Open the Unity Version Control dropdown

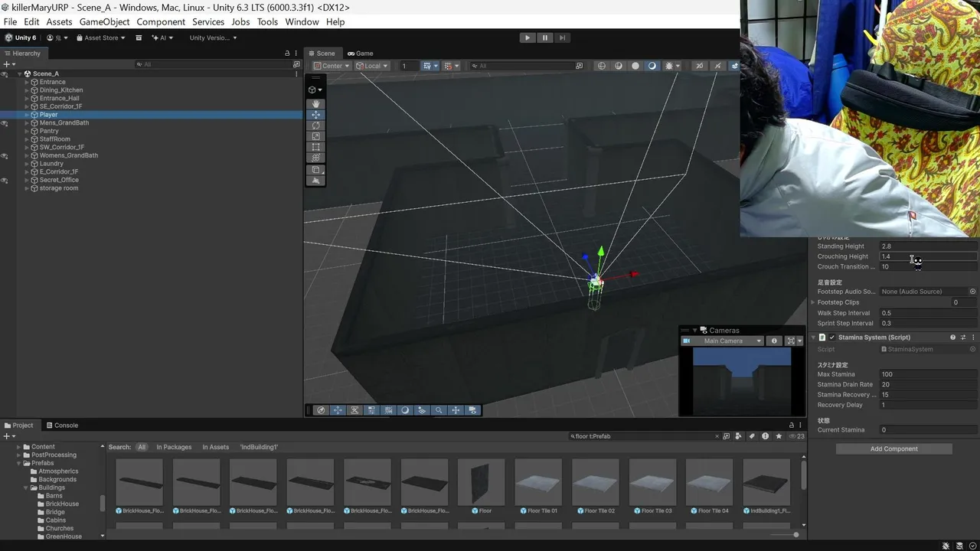click(x=213, y=37)
